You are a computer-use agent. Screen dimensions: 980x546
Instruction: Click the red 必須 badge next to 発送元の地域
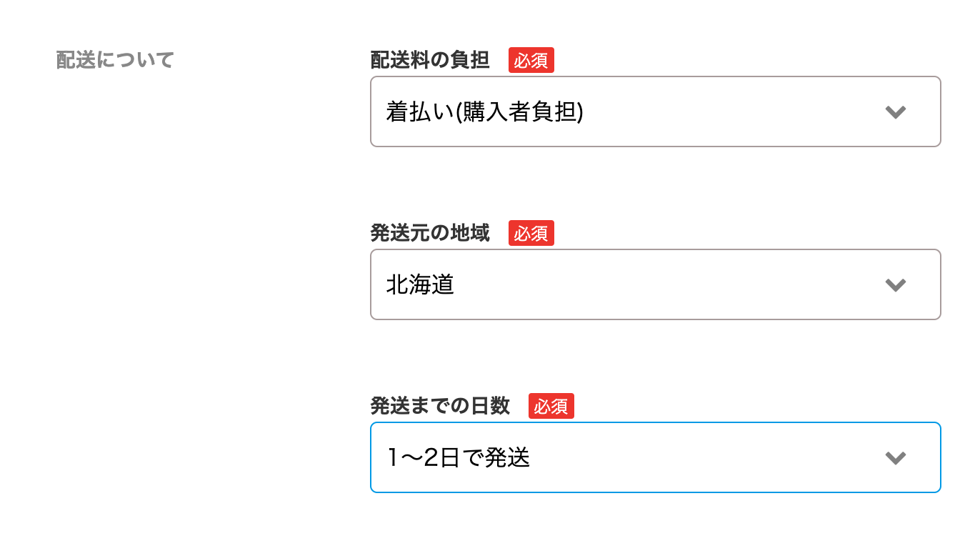click(x=531, y=233)
